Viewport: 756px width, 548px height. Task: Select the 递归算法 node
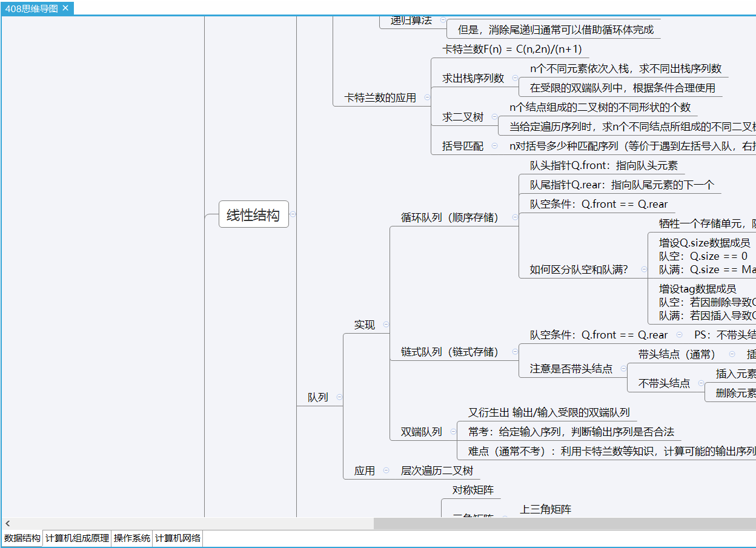[411, 20]
